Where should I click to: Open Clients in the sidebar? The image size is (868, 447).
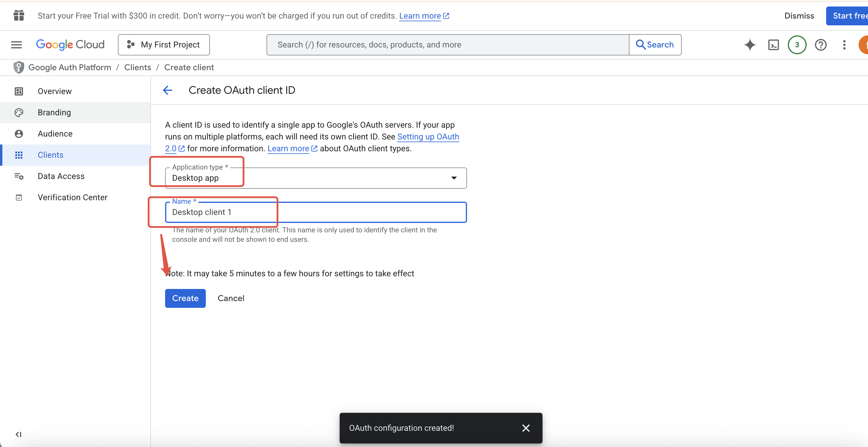75,155
